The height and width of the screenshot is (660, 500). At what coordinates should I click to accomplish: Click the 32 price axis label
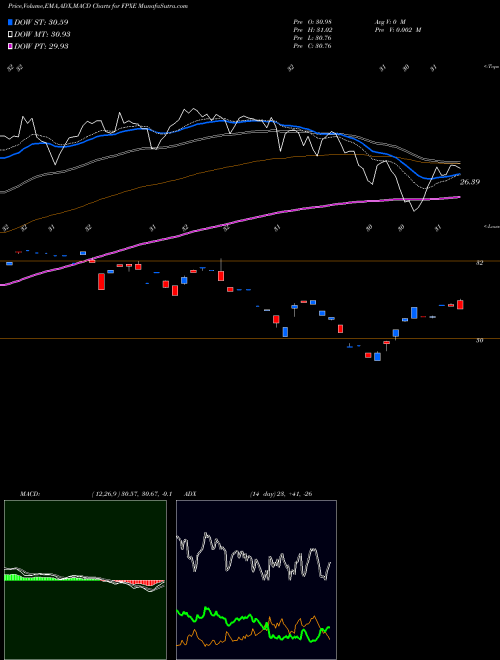click(479, 263)
